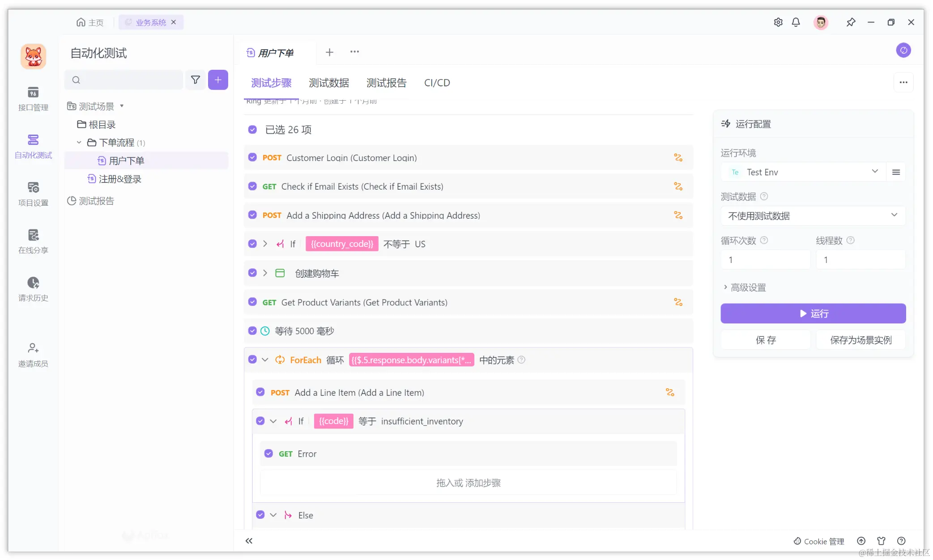Click the purple plus add-scenario button

click(218, 80)
